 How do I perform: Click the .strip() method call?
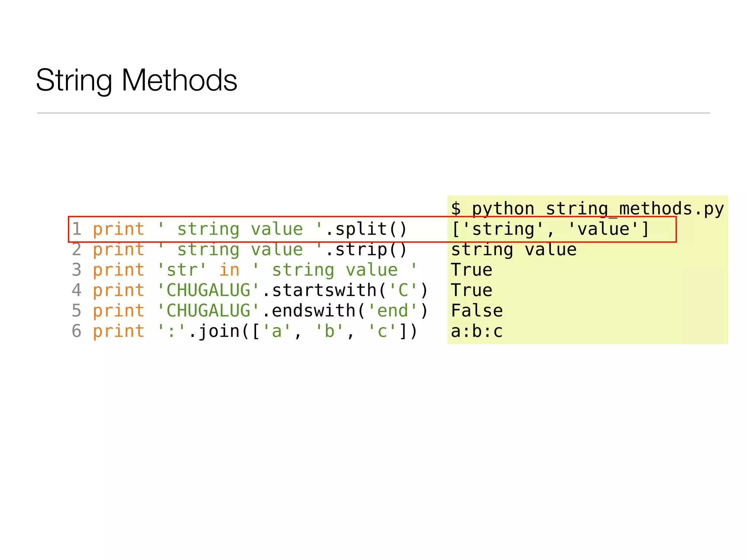tap(366, 250)
